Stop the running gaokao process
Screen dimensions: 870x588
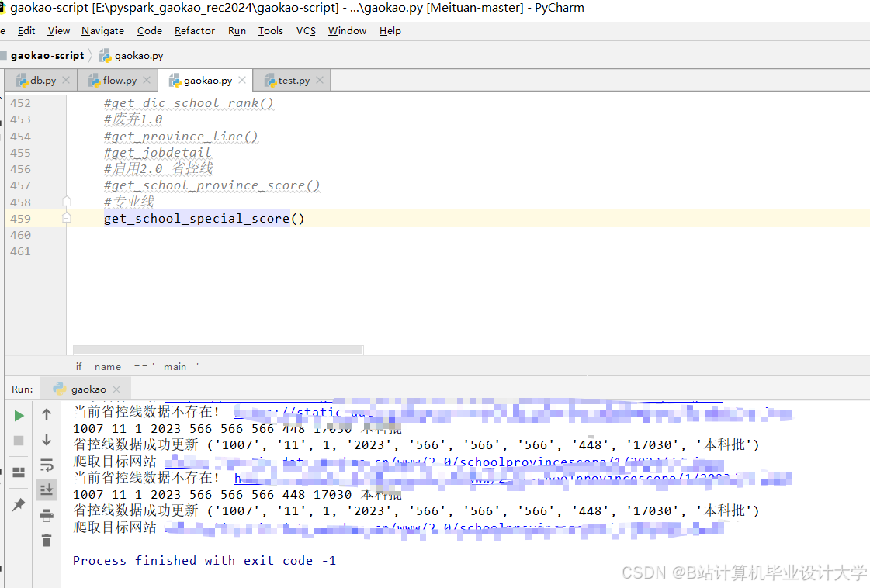pos(19,440)
